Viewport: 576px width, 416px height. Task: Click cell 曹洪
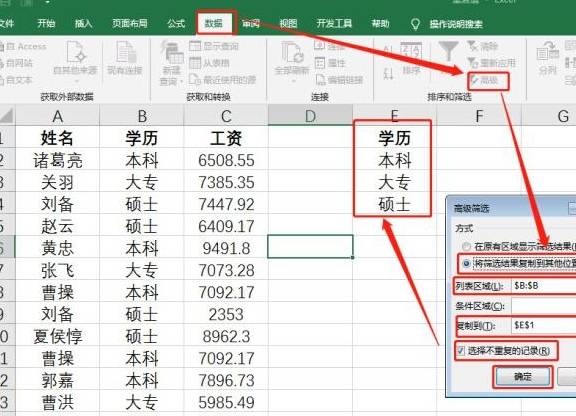[57, 402]
